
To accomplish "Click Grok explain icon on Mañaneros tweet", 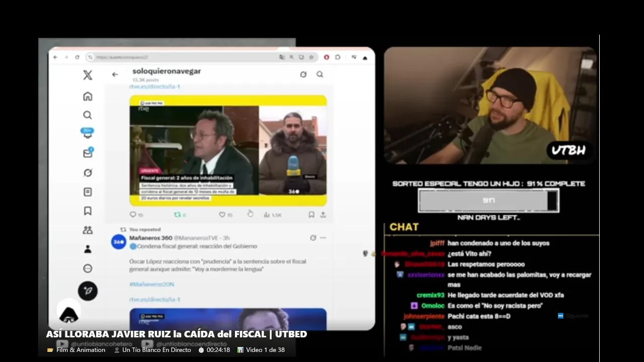I will (x=313, y=238).
